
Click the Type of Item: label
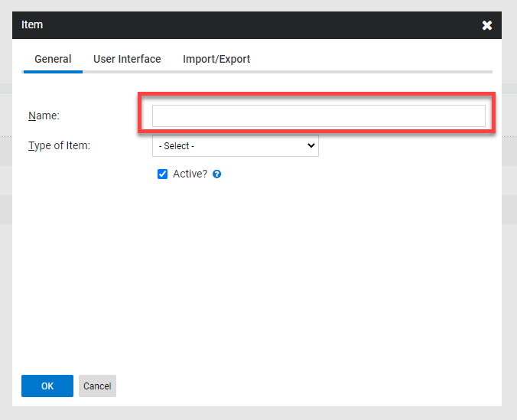click(59, 145)
